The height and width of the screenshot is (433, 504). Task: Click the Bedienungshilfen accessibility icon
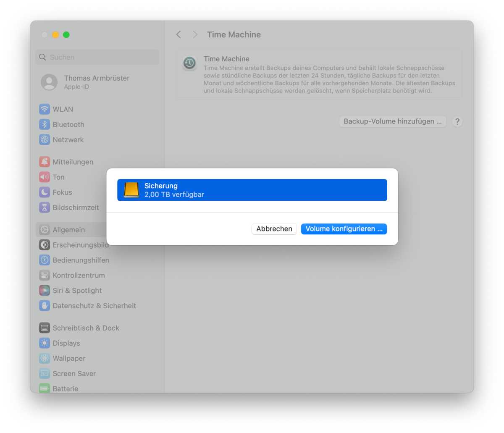click(45, 260)
